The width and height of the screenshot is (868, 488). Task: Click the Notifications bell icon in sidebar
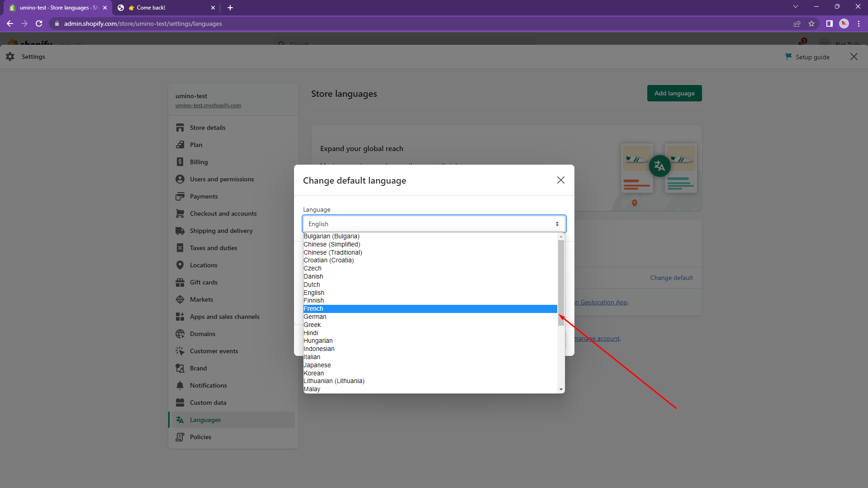tap(180, 385)
